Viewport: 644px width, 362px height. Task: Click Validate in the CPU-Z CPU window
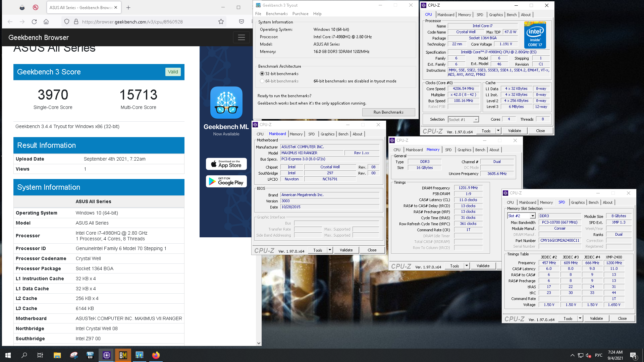(x=515, y=131)
